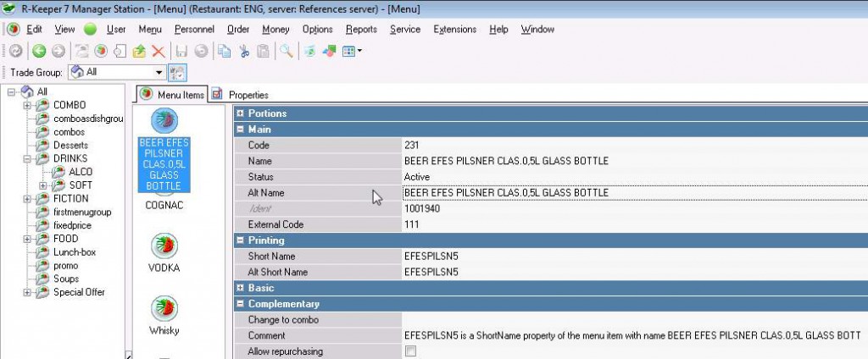
Task: Collapse the All root tree node
Action: (12, 91)
